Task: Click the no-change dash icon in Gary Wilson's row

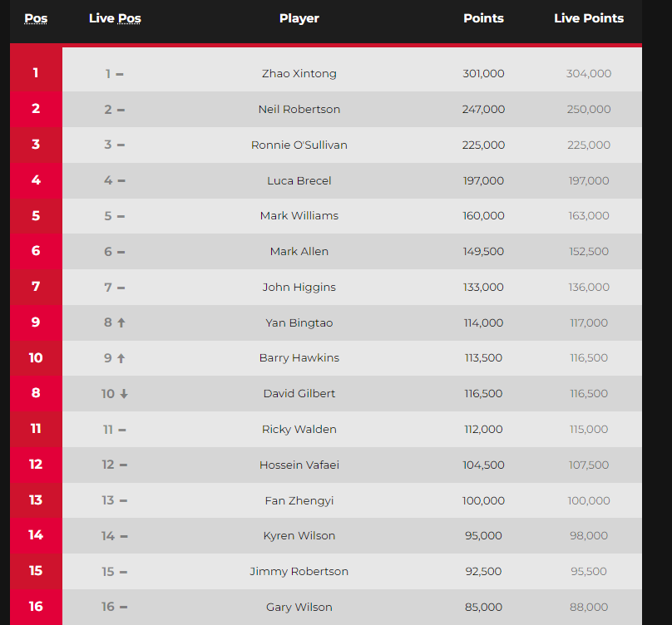Action: [123, 607]
